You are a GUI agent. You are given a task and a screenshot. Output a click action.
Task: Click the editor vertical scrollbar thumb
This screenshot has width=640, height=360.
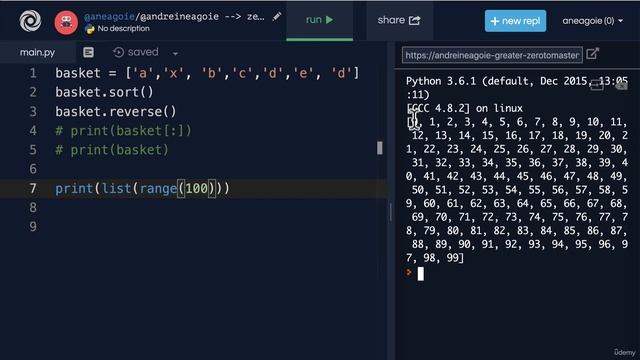point(380,148)
